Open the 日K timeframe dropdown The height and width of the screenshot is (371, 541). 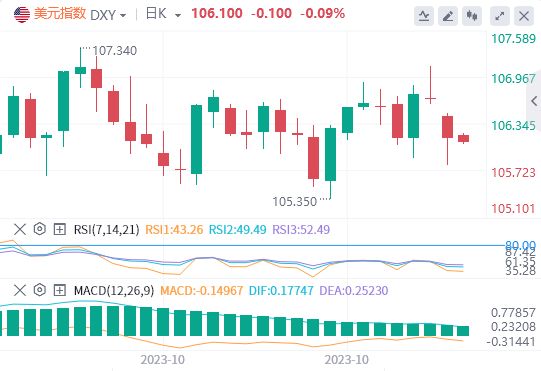point(164,14)
